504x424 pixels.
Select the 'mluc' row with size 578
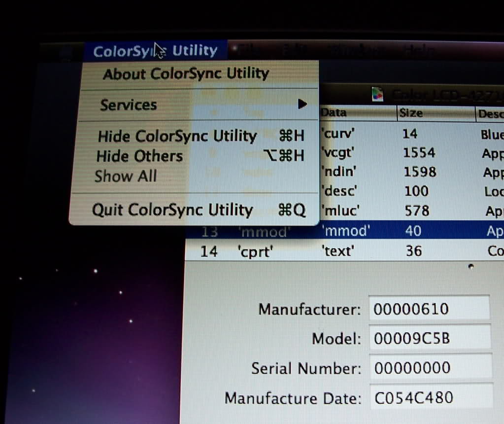point(412,211)
